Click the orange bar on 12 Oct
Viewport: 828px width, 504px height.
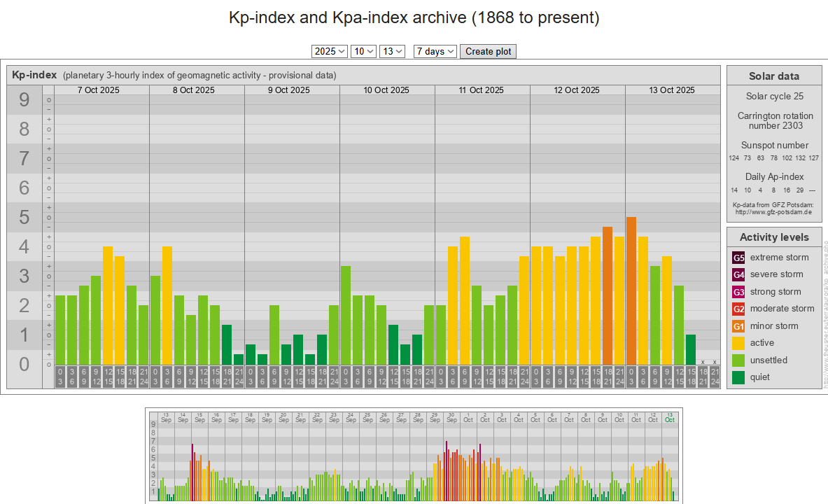[608, 295]
